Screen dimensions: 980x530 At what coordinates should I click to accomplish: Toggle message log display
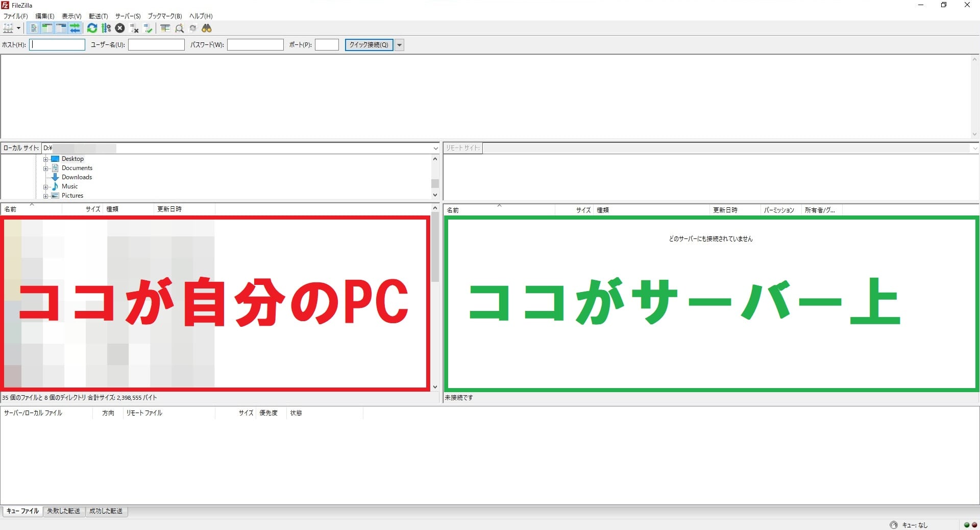33,29
